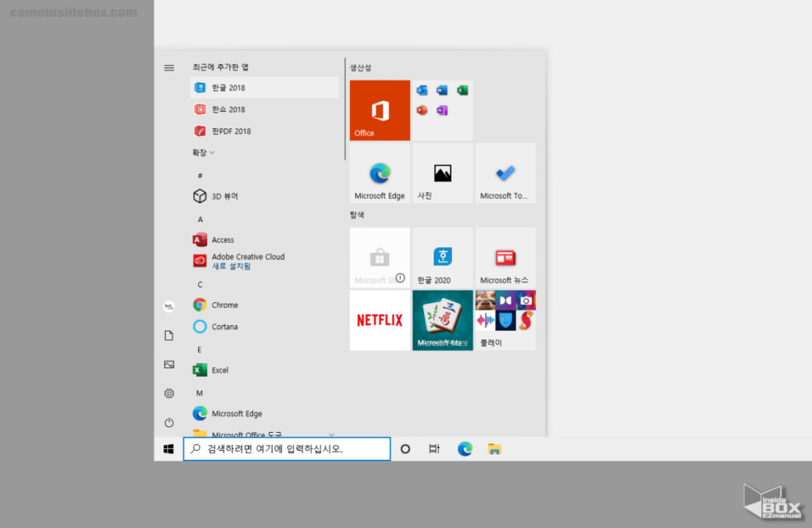812x528 pixels.
Task: Open 한글 2018 from recently added
Action: pos(228,88)
